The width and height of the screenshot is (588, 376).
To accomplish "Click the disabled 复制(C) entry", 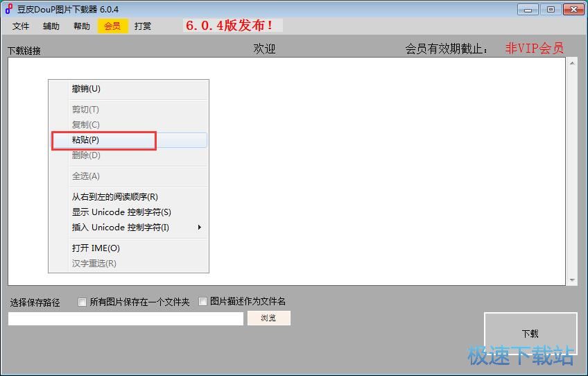I will click(129, 125).
